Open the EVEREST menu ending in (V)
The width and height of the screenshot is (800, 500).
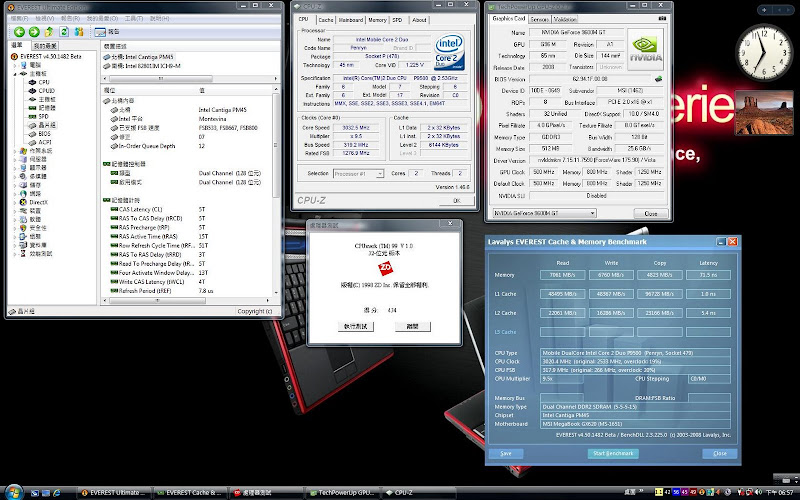tap(45, 18)
